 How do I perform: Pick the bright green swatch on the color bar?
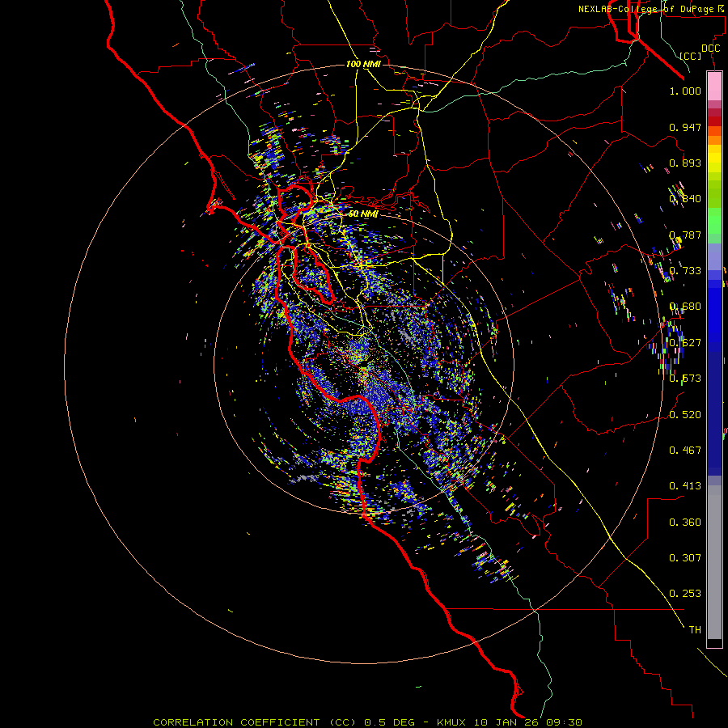(x=714, y=221)
